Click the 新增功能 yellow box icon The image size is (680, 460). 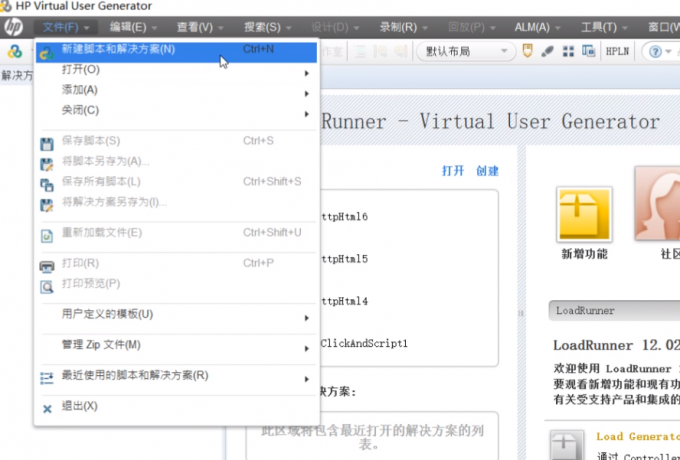click(584, 214)
